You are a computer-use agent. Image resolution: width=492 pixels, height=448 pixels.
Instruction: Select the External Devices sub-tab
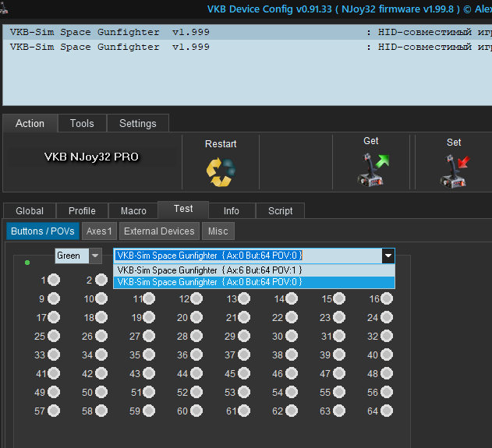pyautogui.click(x=159, y=231)
